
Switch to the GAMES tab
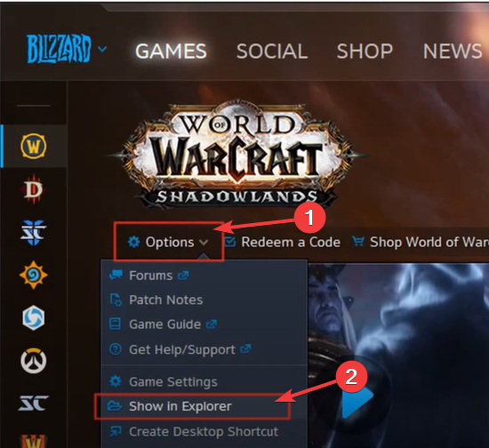[x=171, y=52]
